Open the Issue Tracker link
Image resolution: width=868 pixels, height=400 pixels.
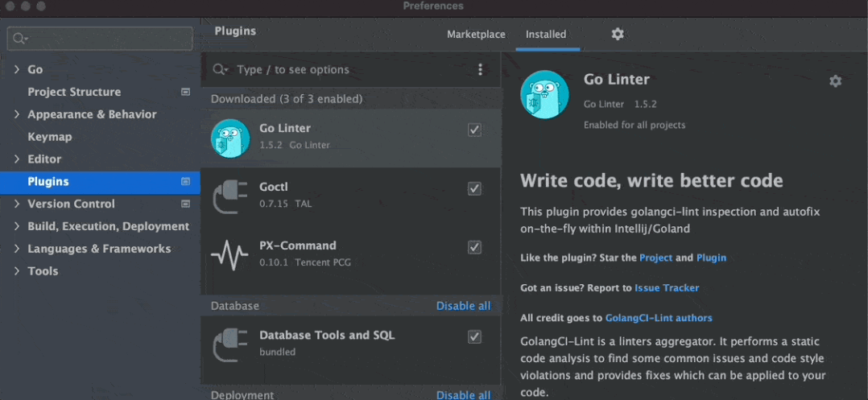click(667, 288)
